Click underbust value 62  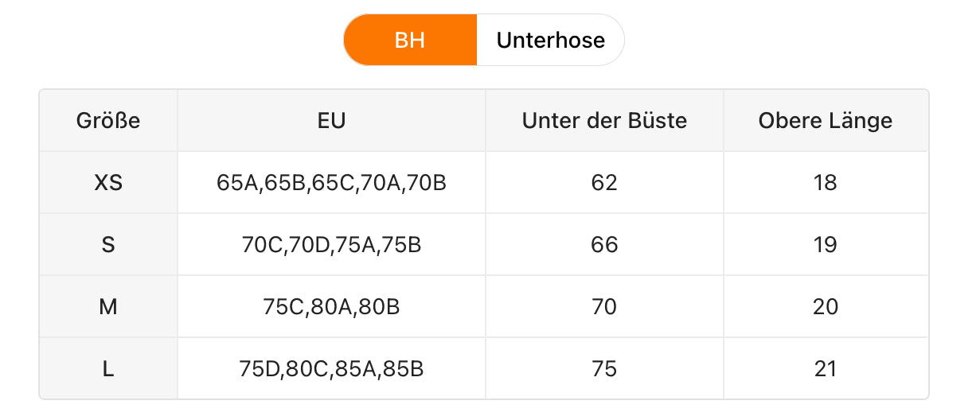pyautogui.click(x=604, y=183)
